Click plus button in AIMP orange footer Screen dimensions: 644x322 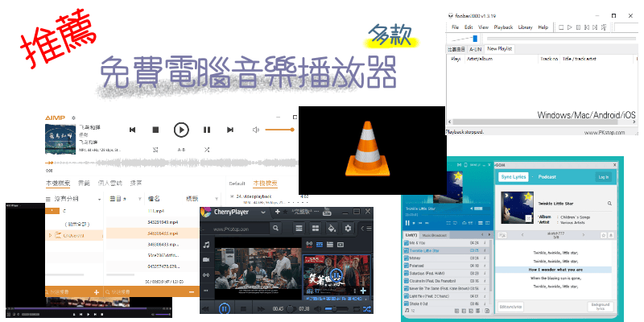point(97,292)
